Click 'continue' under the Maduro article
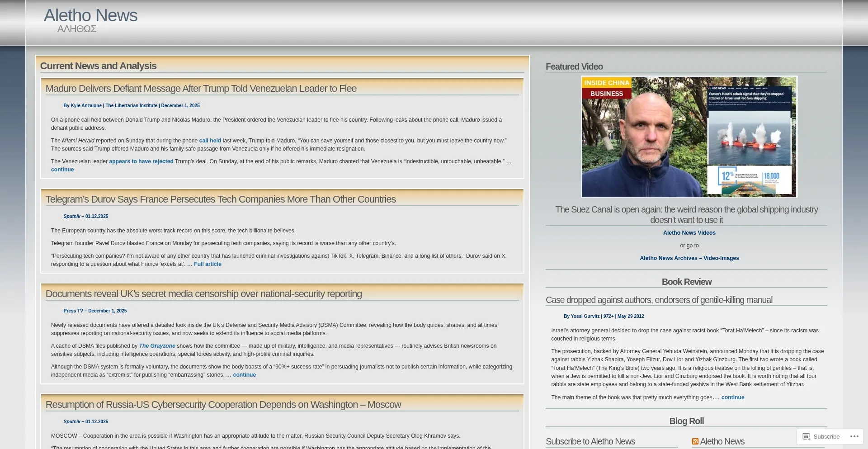Screen dimensions: 868x449 (x=62, y=170)
